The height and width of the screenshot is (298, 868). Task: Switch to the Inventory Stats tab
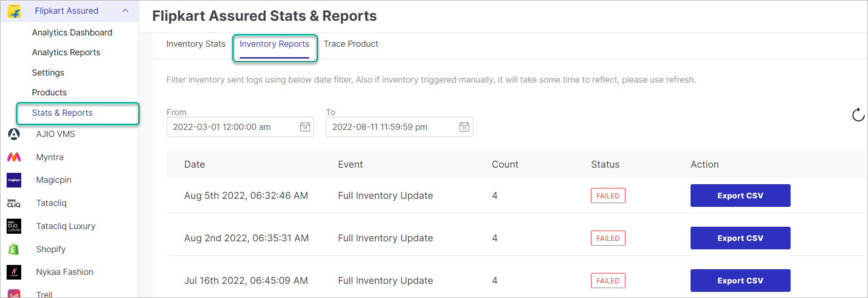click(x=196, y=44)
